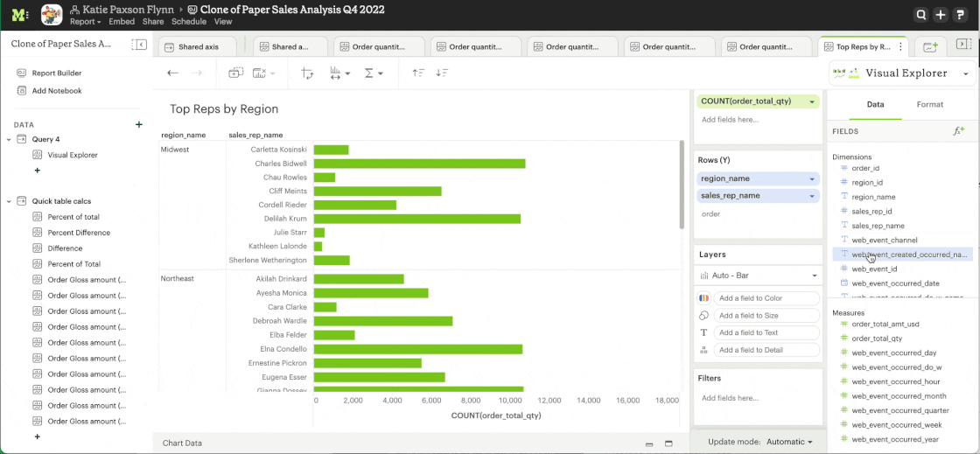
Task: Collapse the left sidebar panel
Action: [139, 45]
